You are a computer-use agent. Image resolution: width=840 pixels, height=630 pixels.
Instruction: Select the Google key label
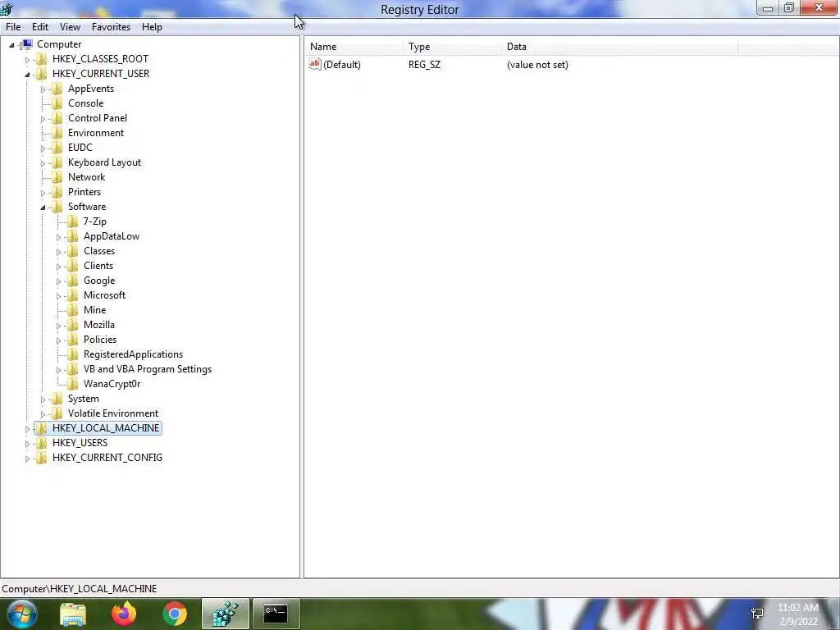tap(99, 281)
